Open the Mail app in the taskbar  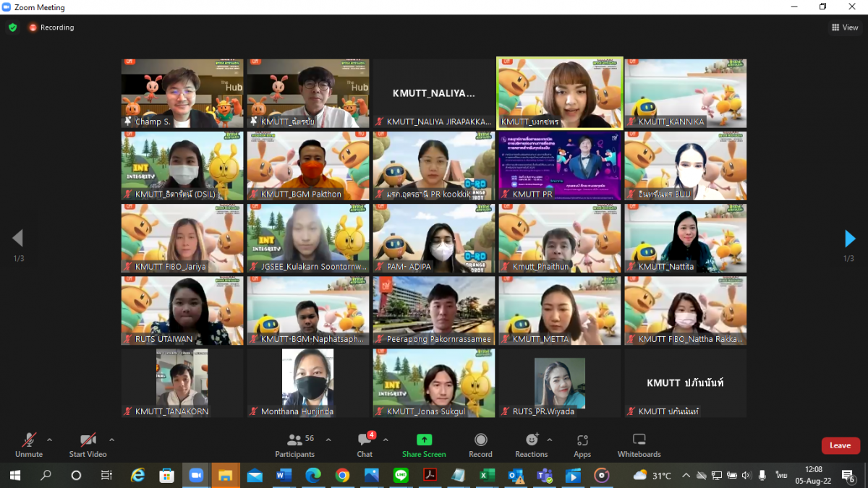click(x=255, y=475)
